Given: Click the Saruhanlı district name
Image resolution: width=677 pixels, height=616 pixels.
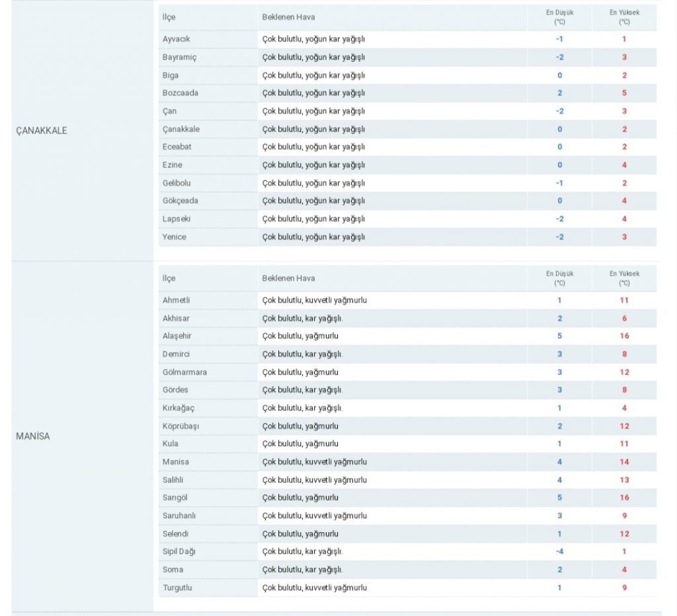Looking at the screenshot, I should [x=179, y=516].
